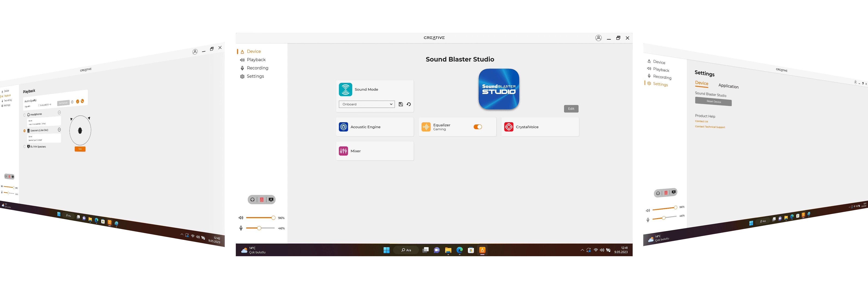868x289 pixels.
Task: Open user account icon in center Device window
Action: (599, 38)
